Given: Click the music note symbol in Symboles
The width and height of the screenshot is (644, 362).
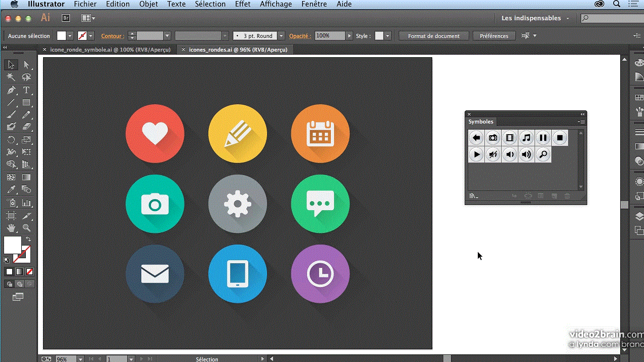Looking at the screenshot, I should click(x=526, y=137).
